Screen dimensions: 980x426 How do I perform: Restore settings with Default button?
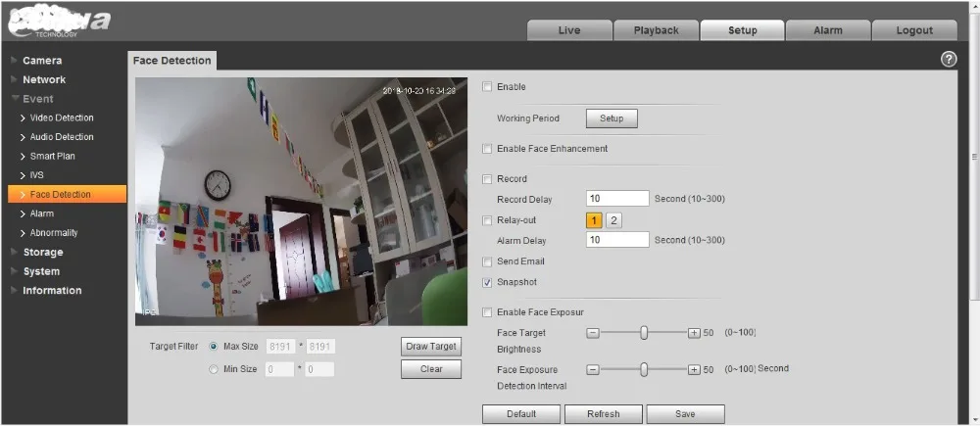(521, 413)
